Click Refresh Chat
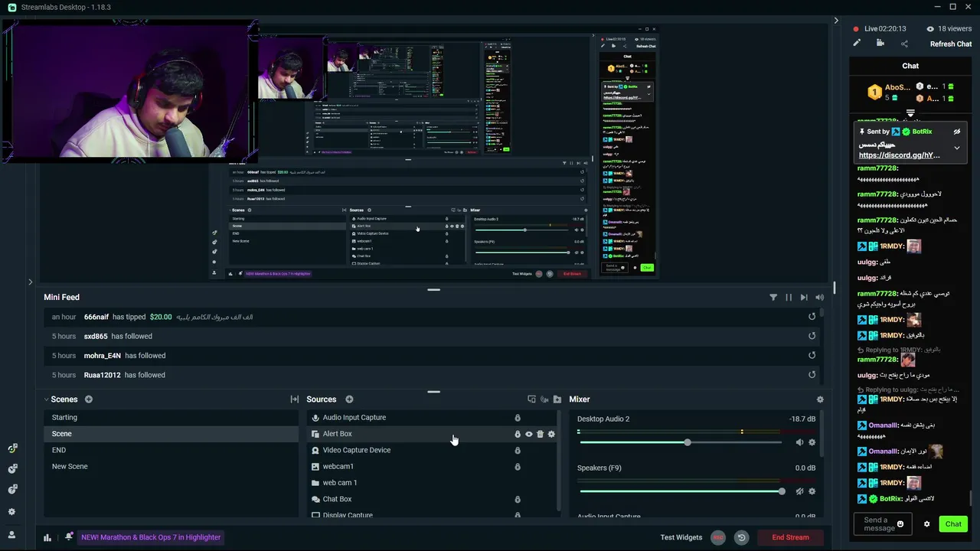This screenshot has width=980, height=551. pyautogui.click(x=951, y=44)
